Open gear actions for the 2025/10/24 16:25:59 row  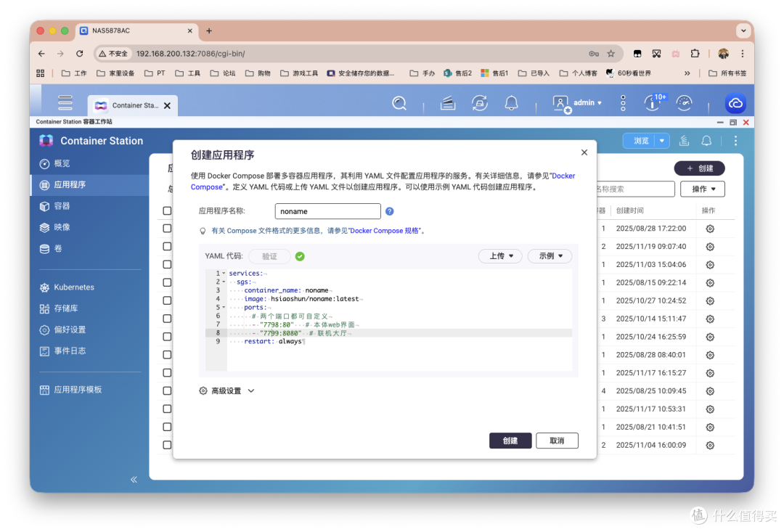[x=710, y=337]
